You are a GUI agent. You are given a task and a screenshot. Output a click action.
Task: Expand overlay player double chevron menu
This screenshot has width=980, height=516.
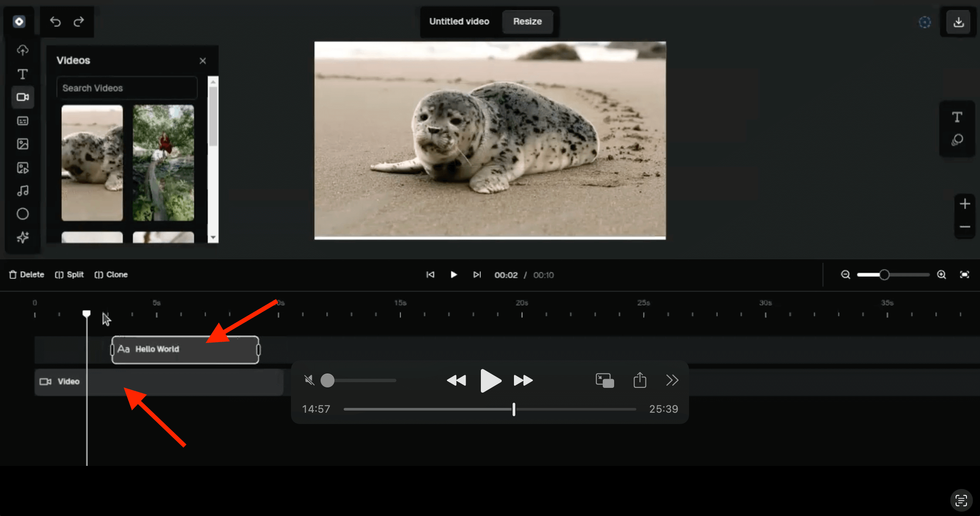[672, 380]
